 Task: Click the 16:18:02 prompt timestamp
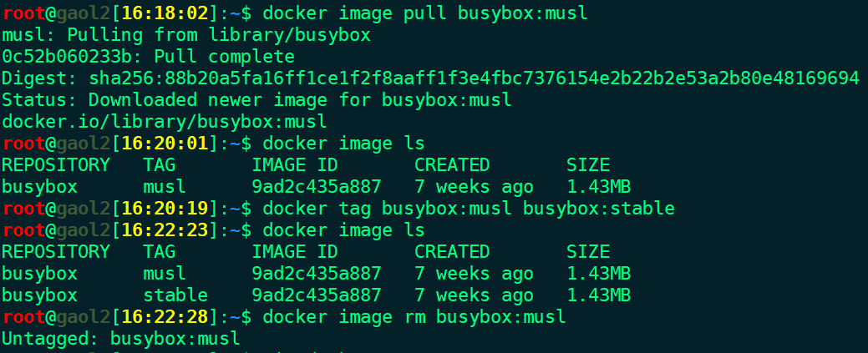pos(165,13)
